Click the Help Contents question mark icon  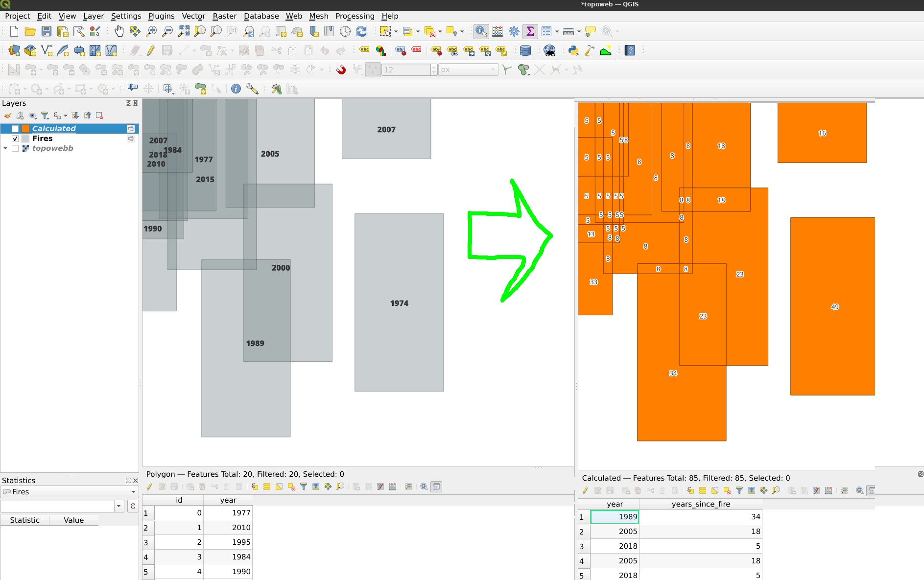click(x=630, y=50)
